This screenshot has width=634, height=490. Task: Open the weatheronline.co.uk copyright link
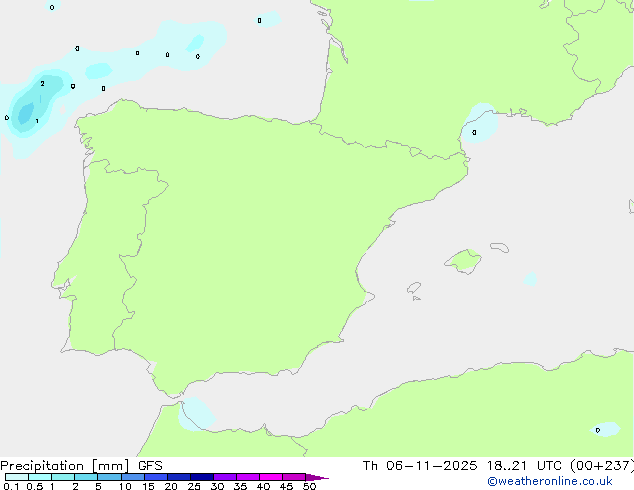click(549, 481)
